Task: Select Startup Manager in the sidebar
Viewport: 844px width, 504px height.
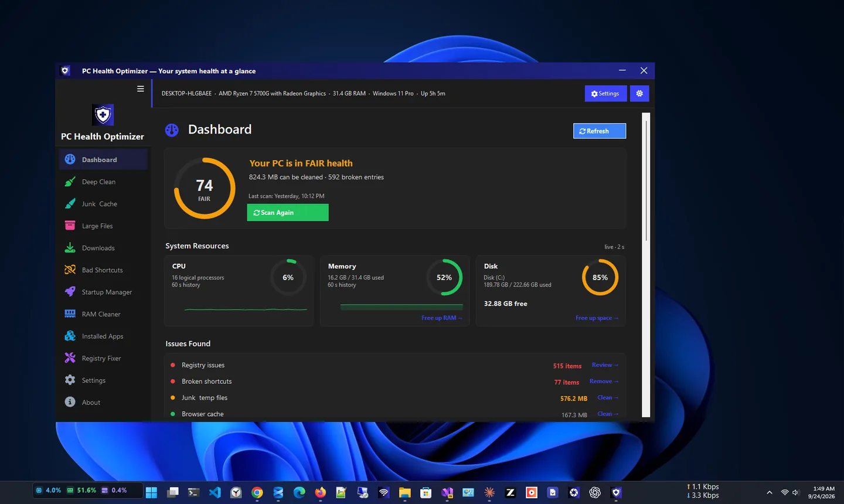Action: click(103, 292)
